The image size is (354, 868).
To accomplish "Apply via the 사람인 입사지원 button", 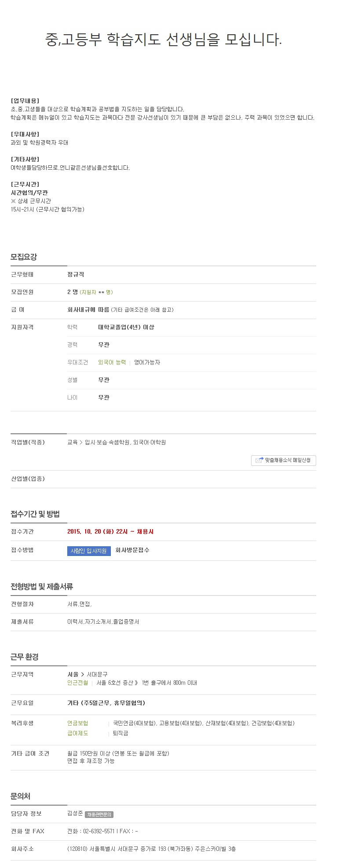I will tap(89, 551).
